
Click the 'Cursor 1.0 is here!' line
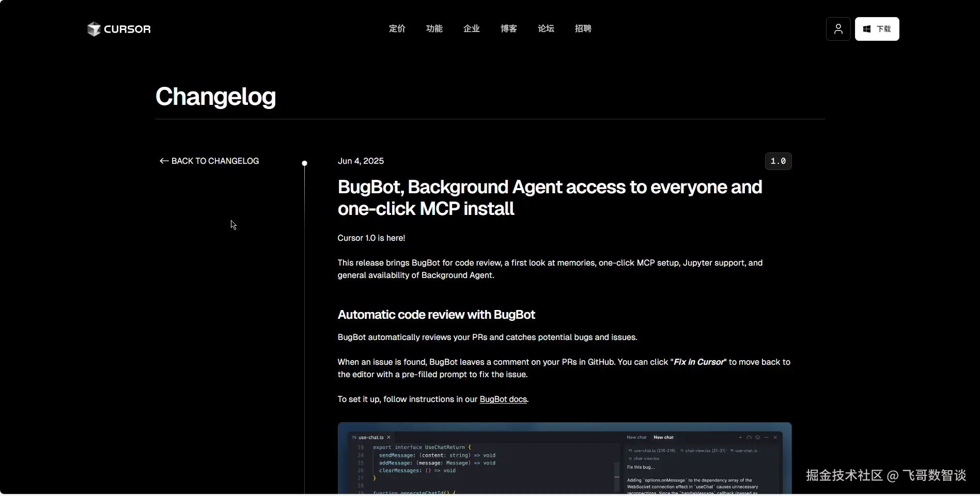[371, 238]
